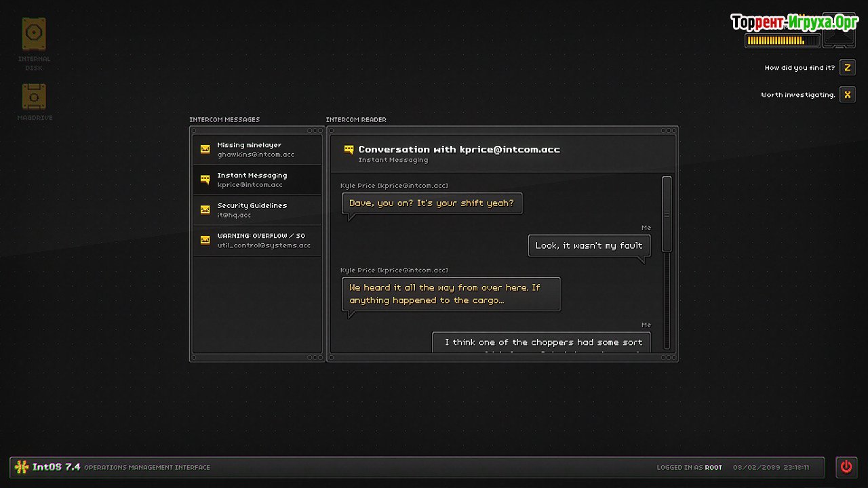Click the chat bubble icon beside Instant Messaging
The height and width of the screenshot is (488, 868).
pos(205,180)
